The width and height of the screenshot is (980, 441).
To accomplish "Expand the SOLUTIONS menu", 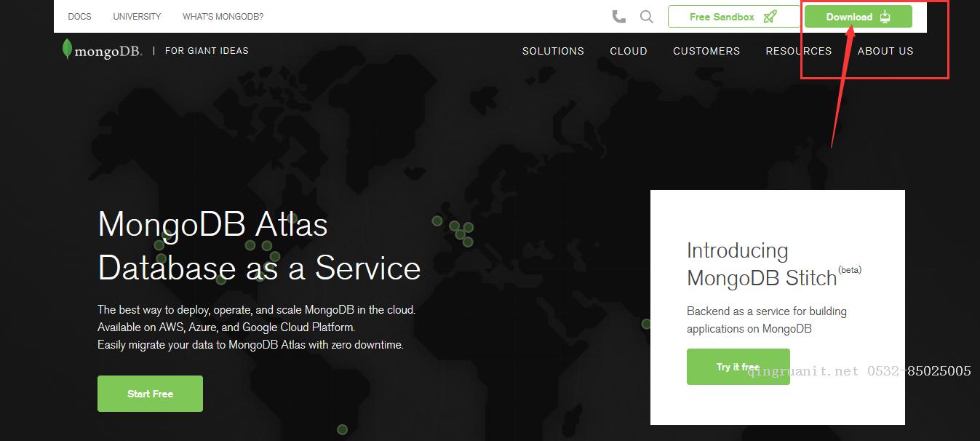I will [x=553, y=51].
